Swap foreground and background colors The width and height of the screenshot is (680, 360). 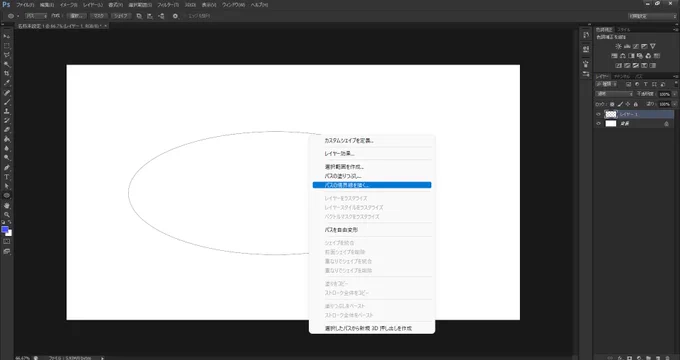[10, 222]
